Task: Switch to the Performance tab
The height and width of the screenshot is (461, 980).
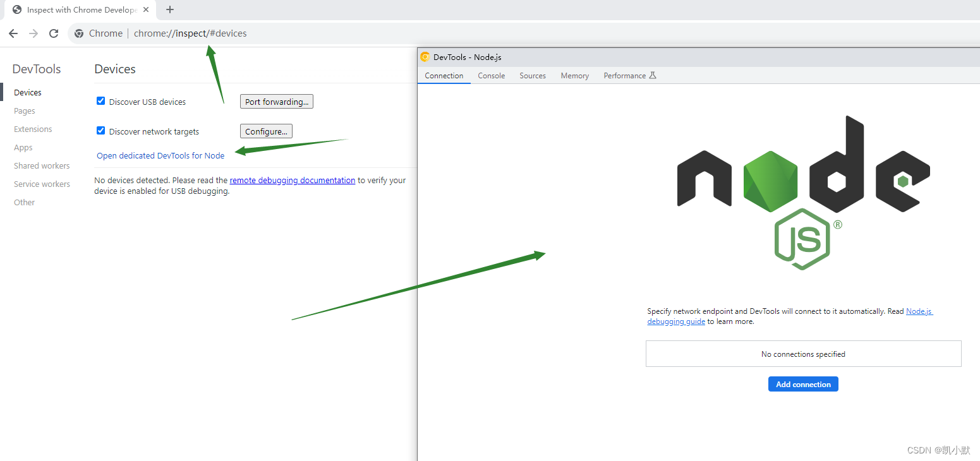Action: 630,75
